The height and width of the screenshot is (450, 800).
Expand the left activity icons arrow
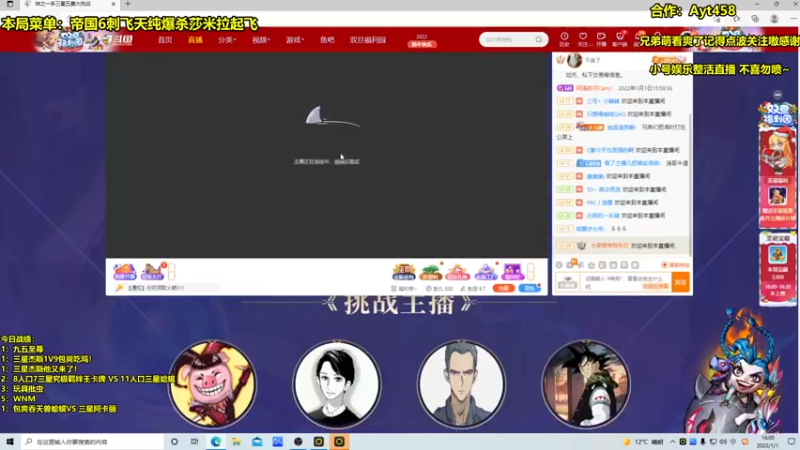tap(171, 271)
